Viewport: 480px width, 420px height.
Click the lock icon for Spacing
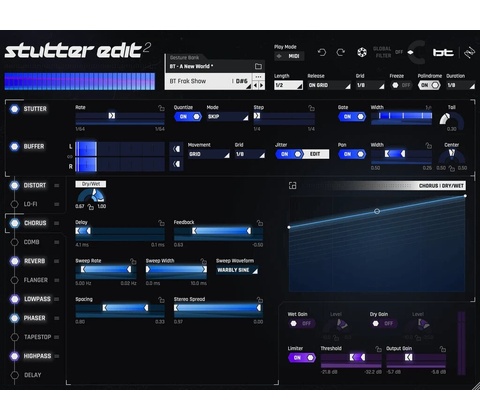161,300
